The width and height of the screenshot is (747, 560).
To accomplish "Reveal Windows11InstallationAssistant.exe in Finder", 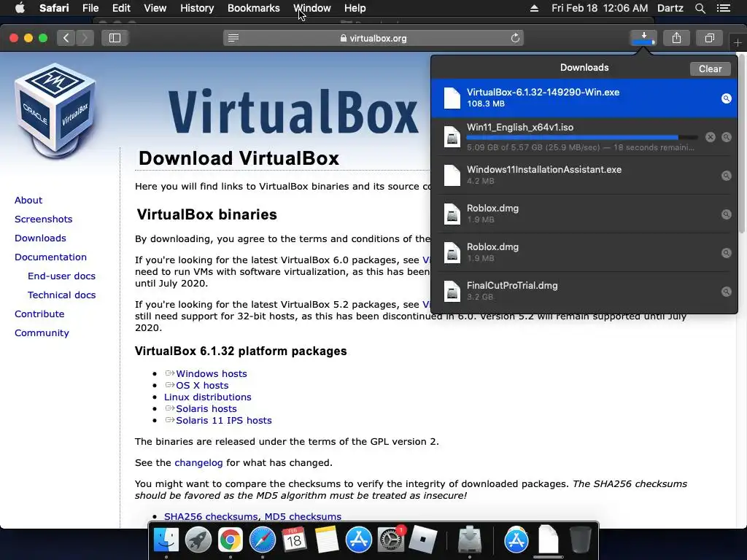I will pyautogui.click(x=726, y=176).
